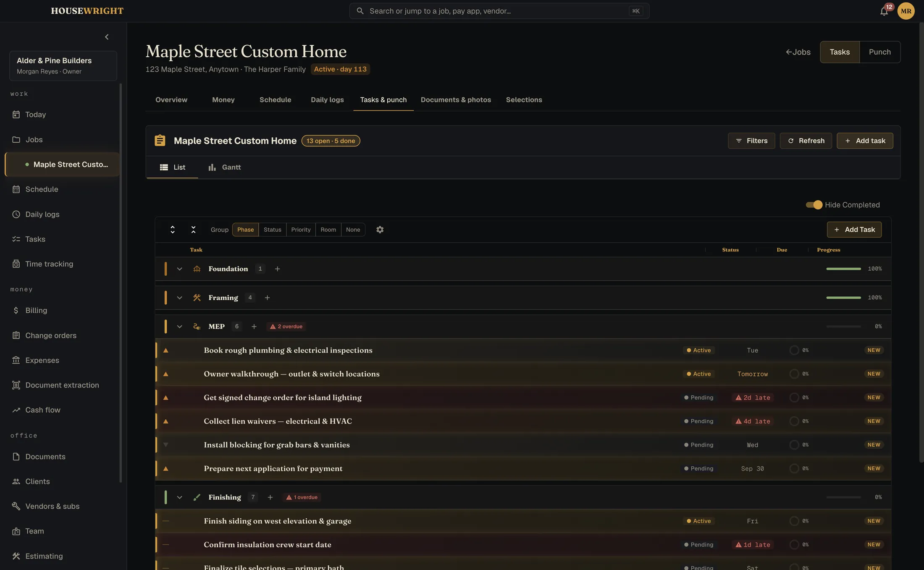Open the MR user avatar menu
The height and width of the screenshot is (570, 924).
pyautogui.click(x=906, y=11)
